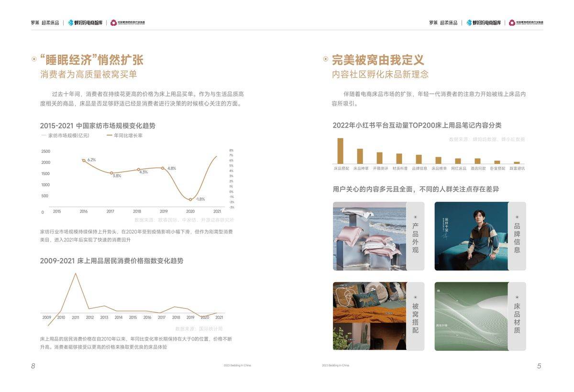Click the 材质科普 bar in the chart
This screenshot has width=574, height=392.
pos(399,159)
